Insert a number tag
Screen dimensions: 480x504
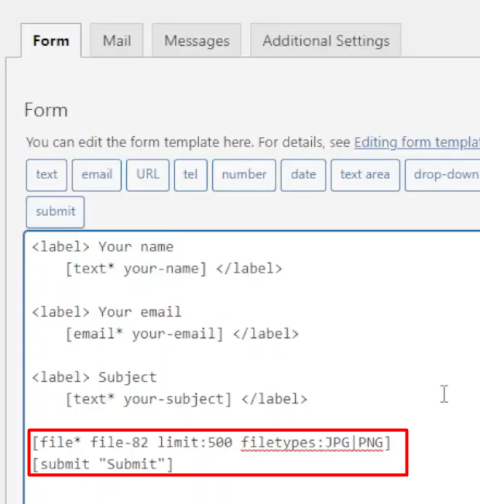point(244,175)
